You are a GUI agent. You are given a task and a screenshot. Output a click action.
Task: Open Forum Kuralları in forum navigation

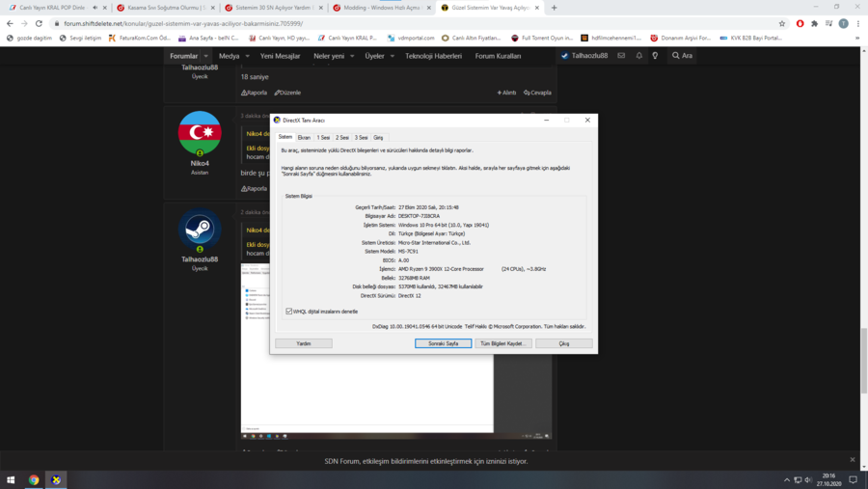click(x=498, y=56)
